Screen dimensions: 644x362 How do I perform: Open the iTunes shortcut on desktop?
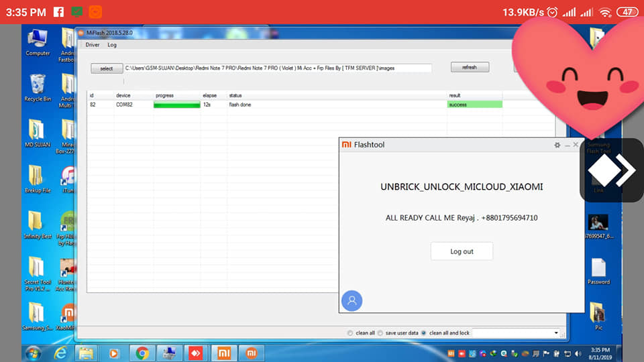click(68, 179)
